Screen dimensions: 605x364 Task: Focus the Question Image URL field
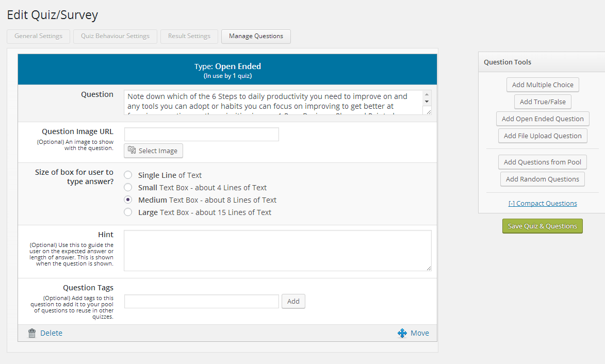202,134
